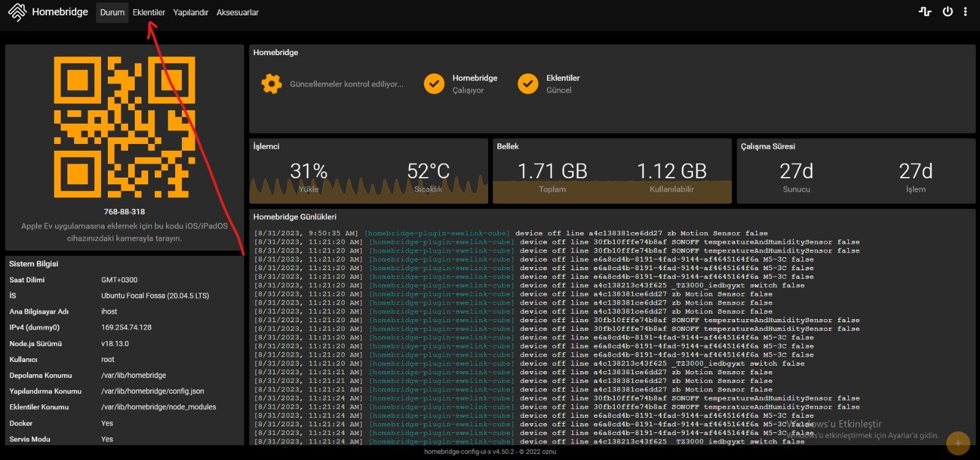The height and width of the screenshot is (460, 980).
Task: Click the Bellek widget title
Action: 508,146
